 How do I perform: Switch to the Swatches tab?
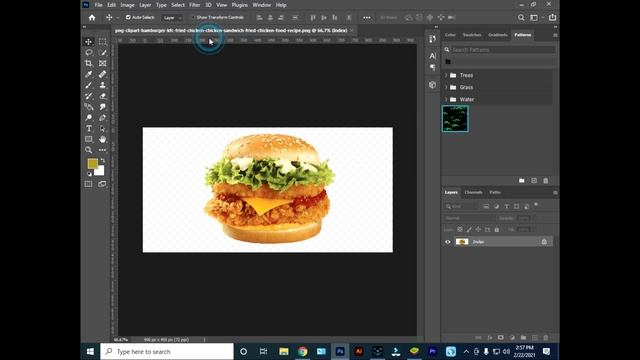(x=472, y=35)
